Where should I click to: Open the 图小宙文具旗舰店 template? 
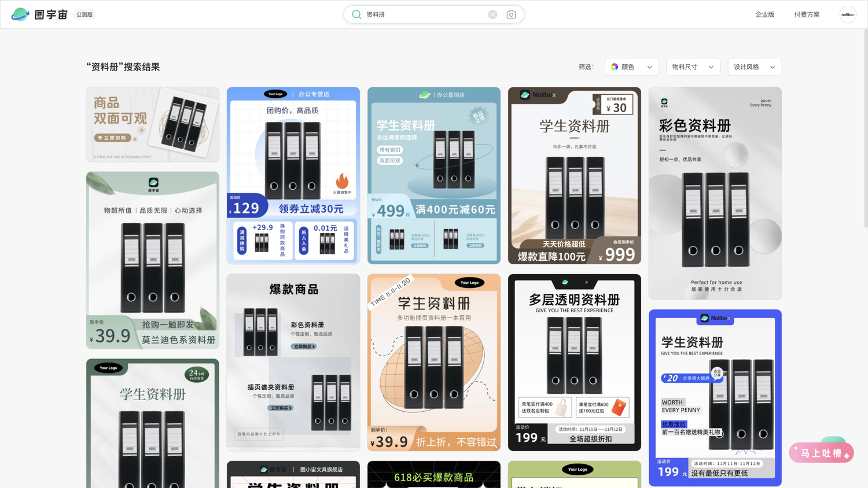(293, 475)
